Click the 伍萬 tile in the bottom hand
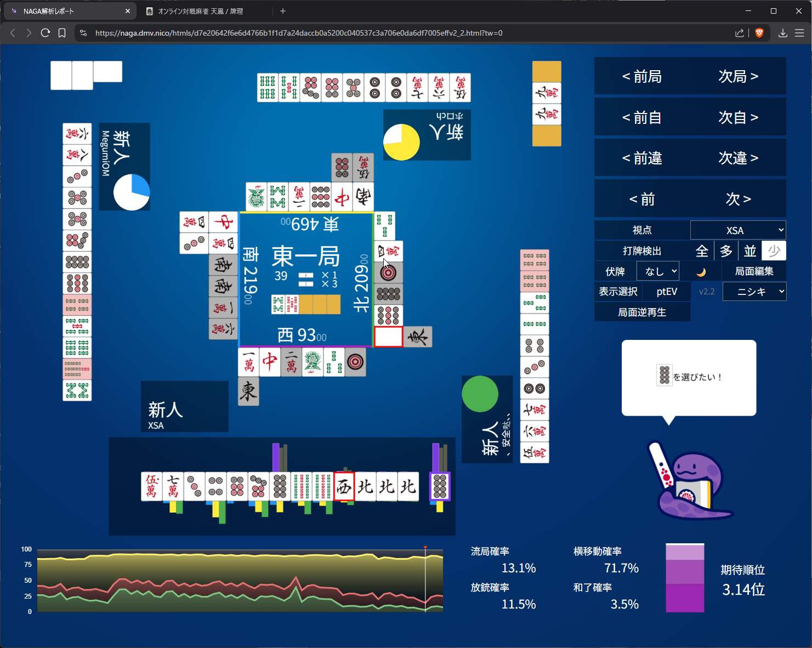 coord(151,486)
